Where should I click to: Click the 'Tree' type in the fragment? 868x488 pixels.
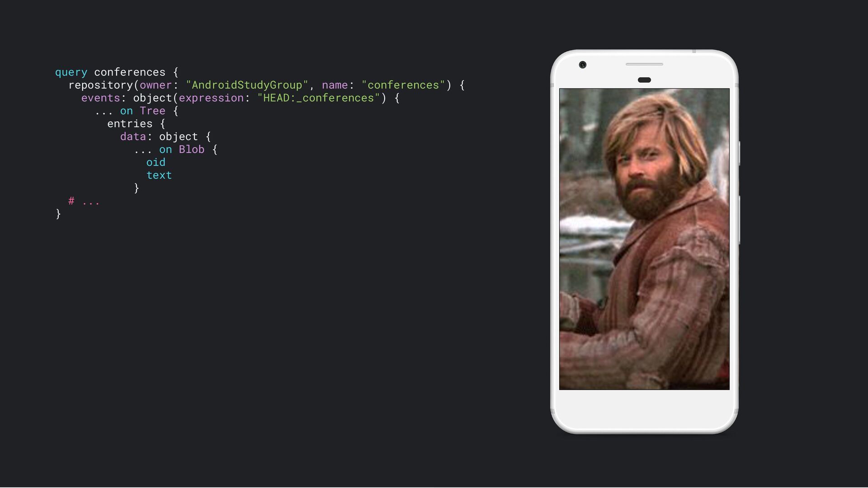click(152, 111)
